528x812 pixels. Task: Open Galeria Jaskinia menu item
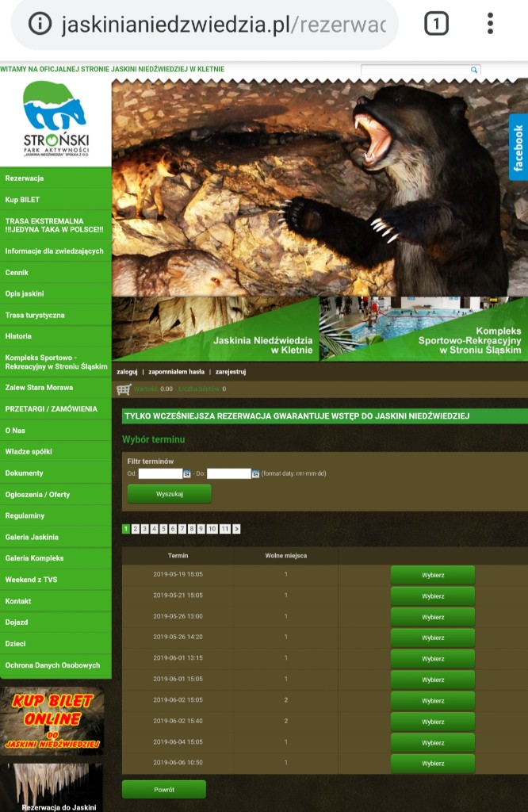click(55, 537)
